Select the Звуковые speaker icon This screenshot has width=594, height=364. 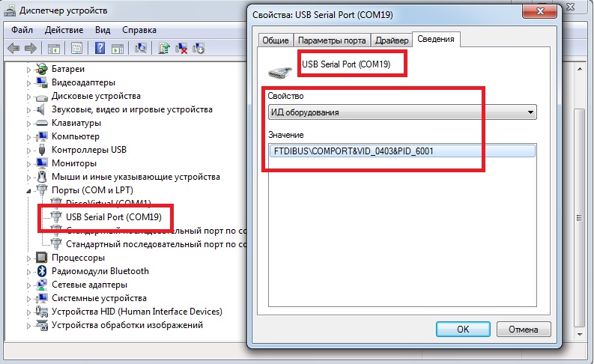pyautogui.click(x=40, y=109)
